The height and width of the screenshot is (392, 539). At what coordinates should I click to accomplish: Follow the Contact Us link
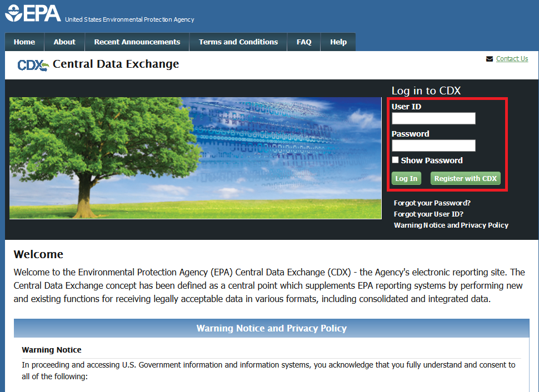(x=512, y=59)
